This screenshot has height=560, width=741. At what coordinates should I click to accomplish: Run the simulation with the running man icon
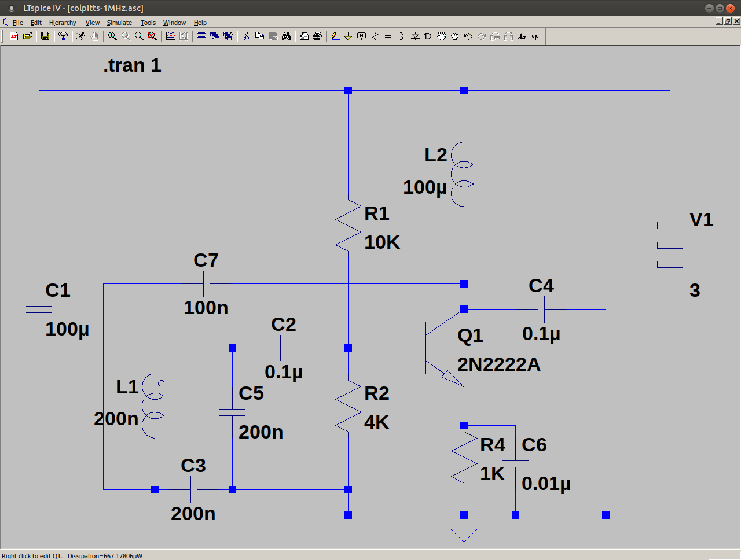click(x=80, y=36)
